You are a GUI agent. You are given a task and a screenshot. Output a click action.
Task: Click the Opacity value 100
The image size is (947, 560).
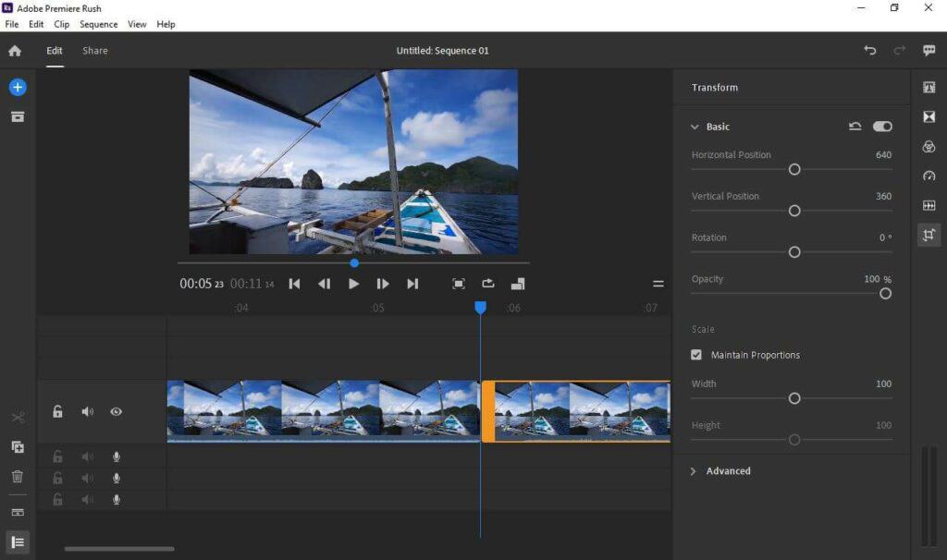click(x=871, y=279)
